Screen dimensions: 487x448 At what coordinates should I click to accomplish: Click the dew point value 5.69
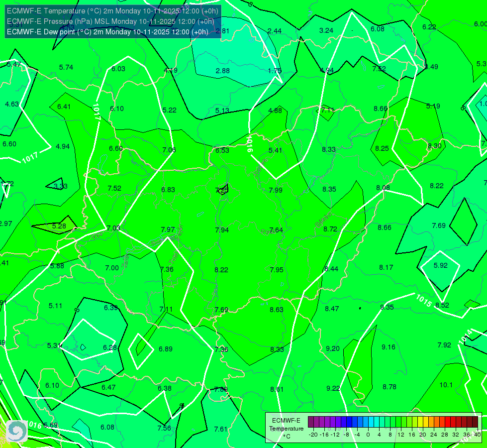tap(51, 425)
